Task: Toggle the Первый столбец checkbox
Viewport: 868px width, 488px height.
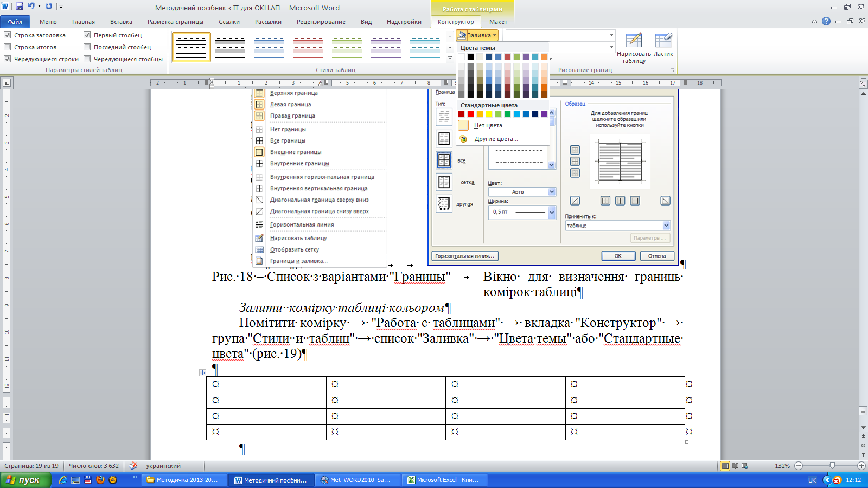Action: click(87, 35)
